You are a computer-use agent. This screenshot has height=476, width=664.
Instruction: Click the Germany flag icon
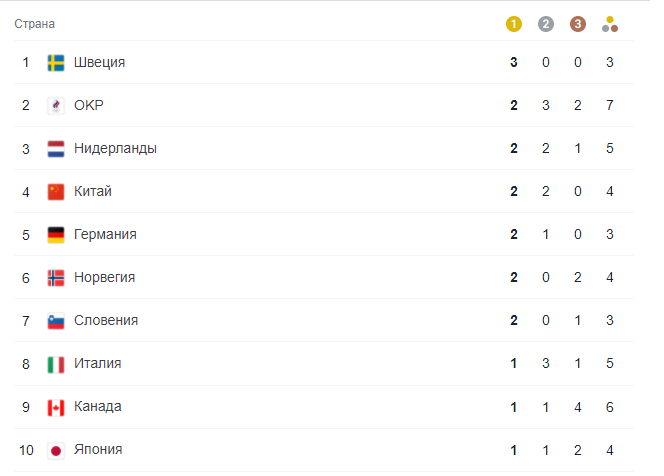(56, 235)
